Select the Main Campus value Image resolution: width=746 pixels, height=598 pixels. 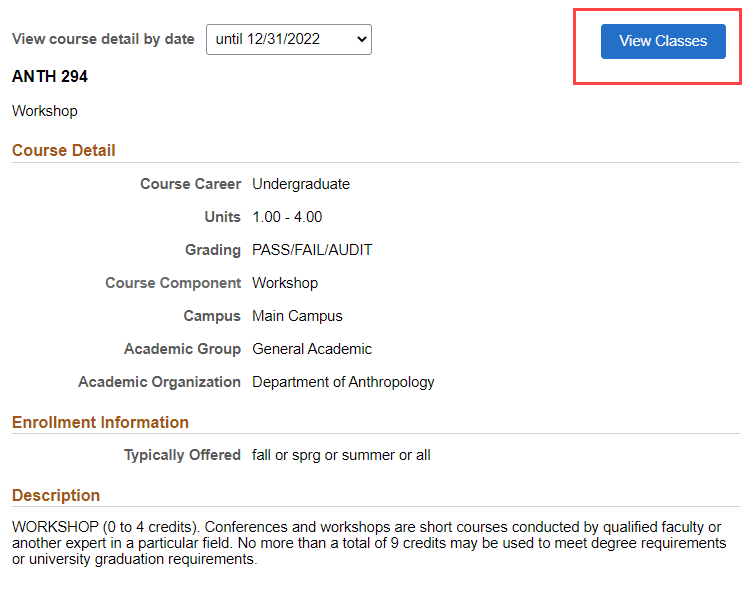[x=297, y=316]
